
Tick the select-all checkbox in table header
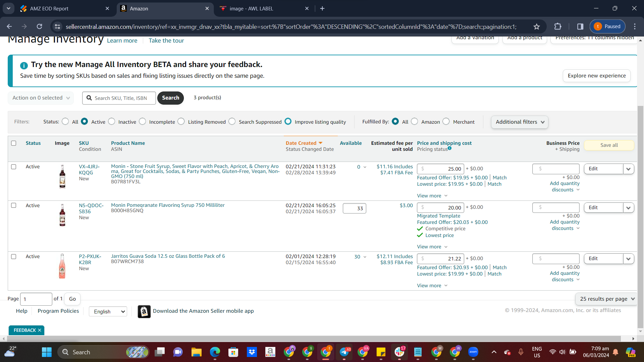[14, 143]
